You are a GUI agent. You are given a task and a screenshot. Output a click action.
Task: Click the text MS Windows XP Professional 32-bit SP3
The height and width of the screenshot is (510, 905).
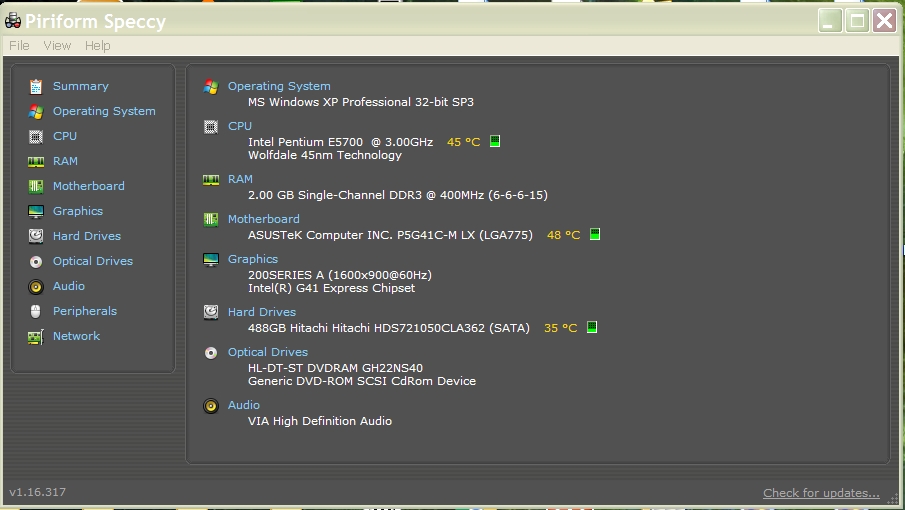point(361,102)
